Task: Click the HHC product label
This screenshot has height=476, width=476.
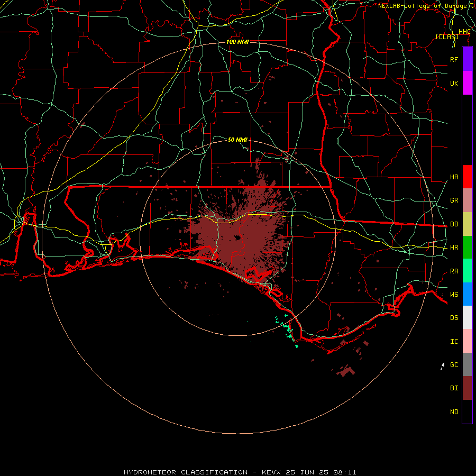Action: [464, 32]
